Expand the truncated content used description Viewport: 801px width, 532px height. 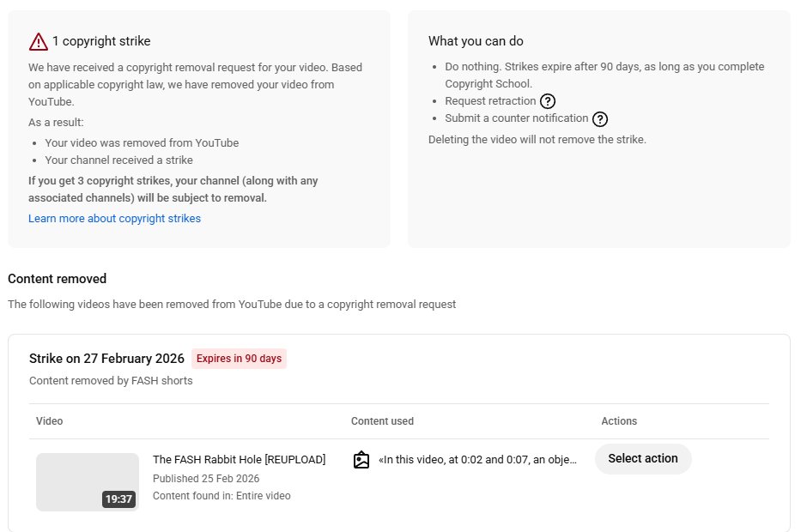click(x=477, y=460)
